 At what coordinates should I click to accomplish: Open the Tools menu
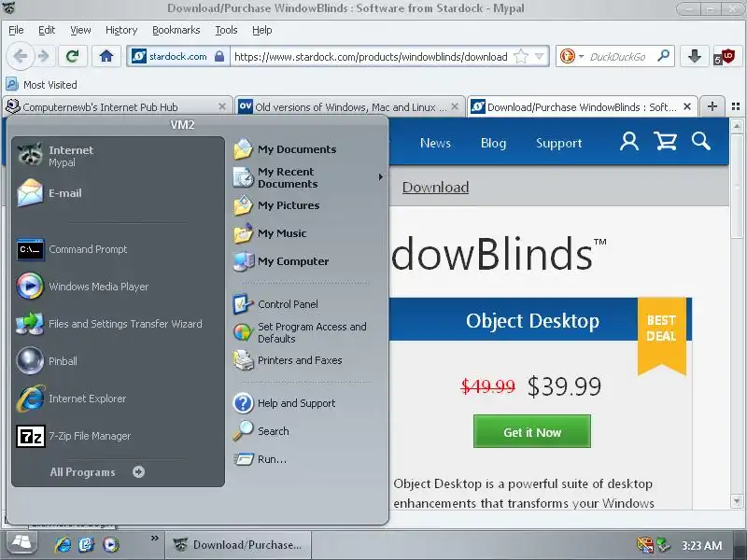pyautogui.click(x=226, y=30)
